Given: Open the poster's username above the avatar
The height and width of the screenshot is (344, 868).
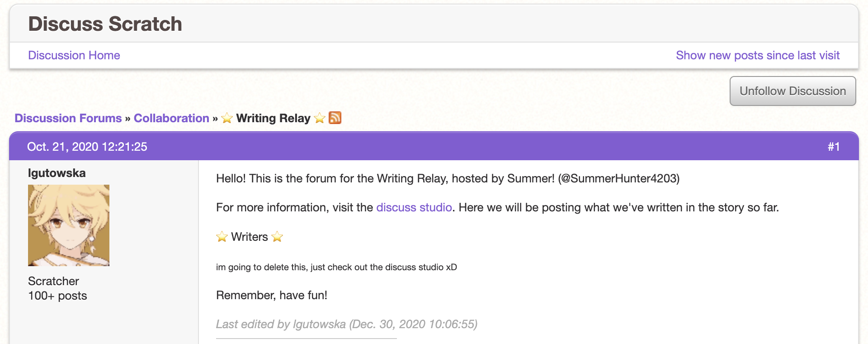Looking at the screenshot, I should pos(57,173).
